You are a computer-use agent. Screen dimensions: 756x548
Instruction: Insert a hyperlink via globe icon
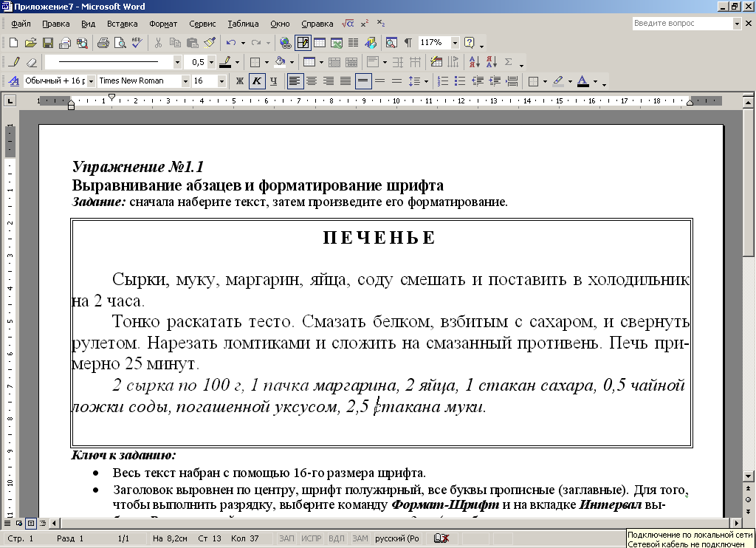tap(286, 43)
